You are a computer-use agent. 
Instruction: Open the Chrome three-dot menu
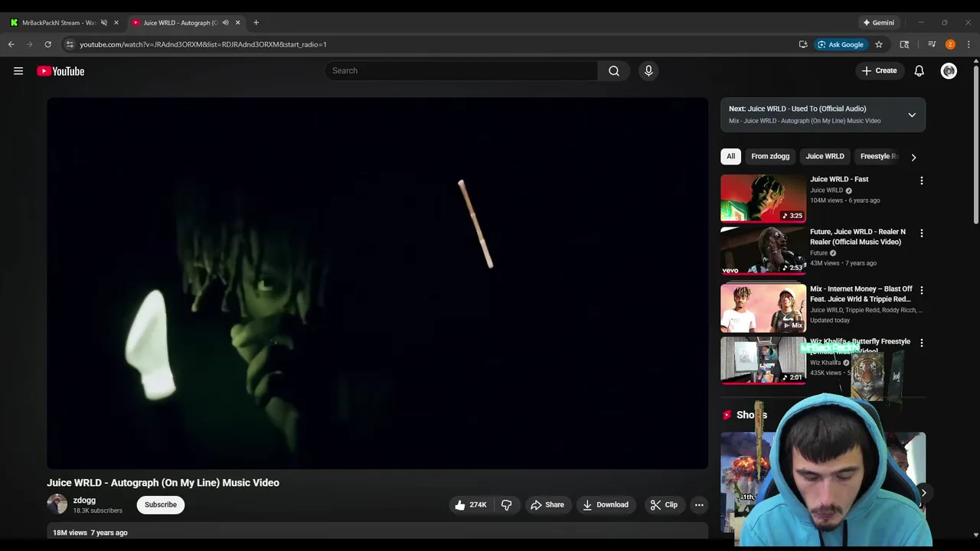969,44
